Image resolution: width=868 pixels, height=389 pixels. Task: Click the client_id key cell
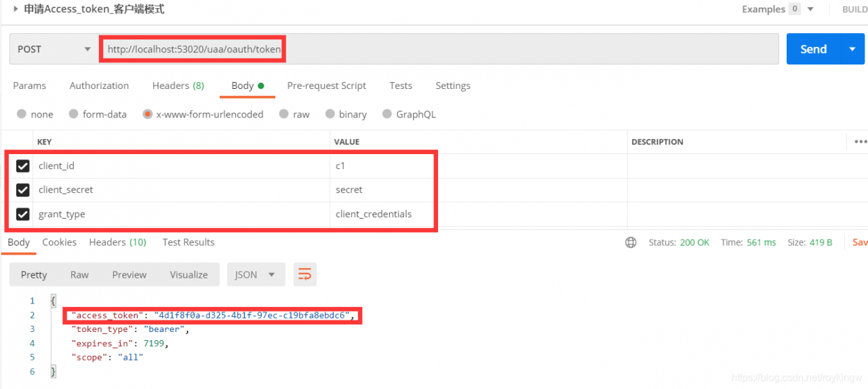[181, 166]
